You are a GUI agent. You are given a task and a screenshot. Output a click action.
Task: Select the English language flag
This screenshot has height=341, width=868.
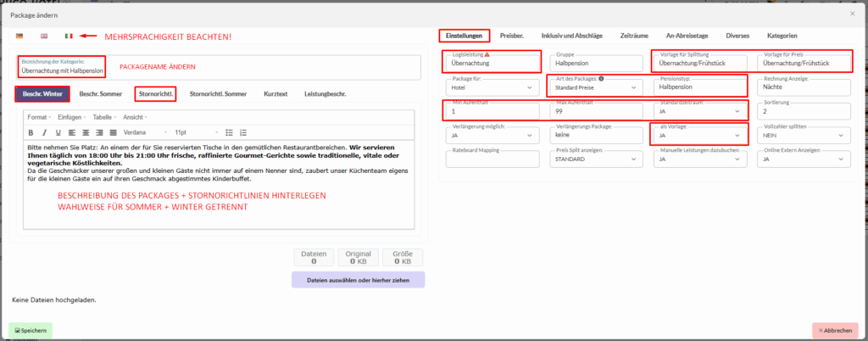44,36
